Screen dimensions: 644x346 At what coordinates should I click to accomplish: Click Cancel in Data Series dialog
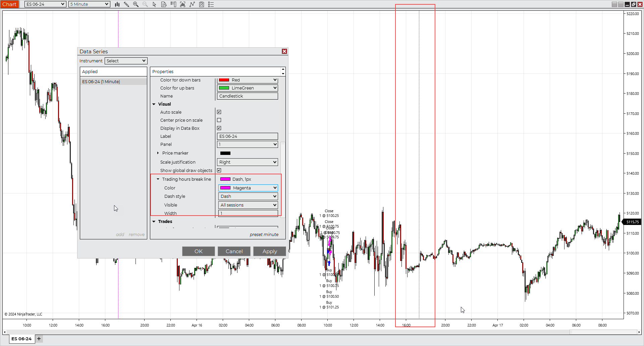click(234, 251)
